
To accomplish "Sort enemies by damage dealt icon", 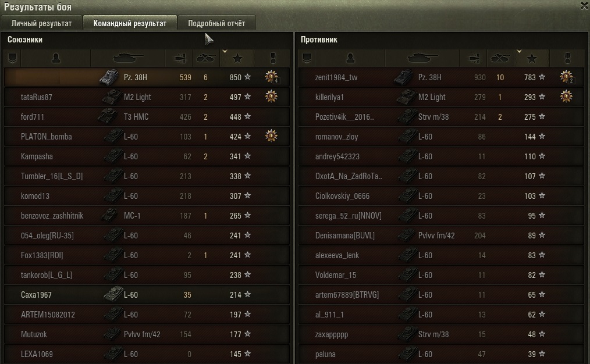I will [x=474, y=58].
